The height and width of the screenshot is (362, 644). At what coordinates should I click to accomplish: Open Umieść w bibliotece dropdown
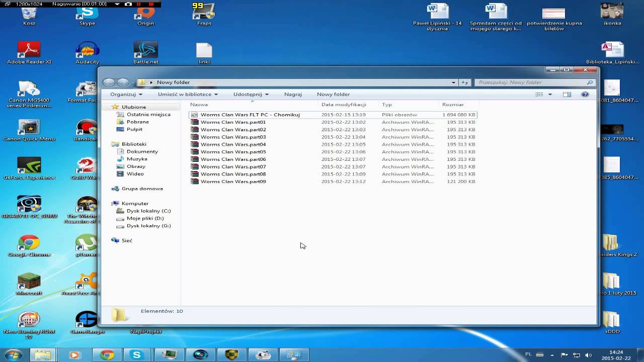188,94
